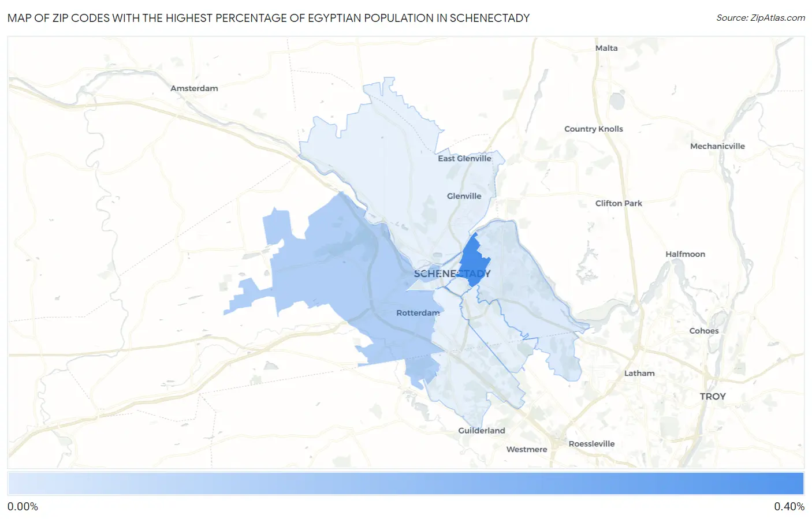The width and height of the screenshot is (812, 519).
Task: Select the Halfmoon place label
Action: [x=685, y=254]
